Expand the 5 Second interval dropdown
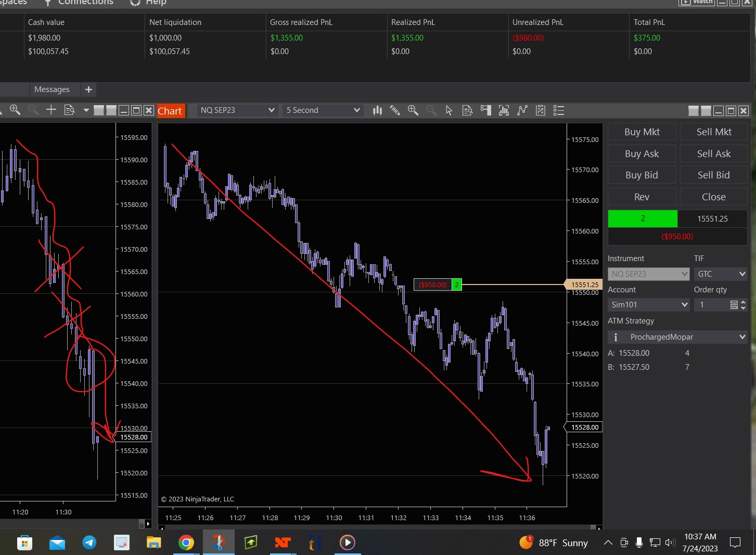 point(323,110)
